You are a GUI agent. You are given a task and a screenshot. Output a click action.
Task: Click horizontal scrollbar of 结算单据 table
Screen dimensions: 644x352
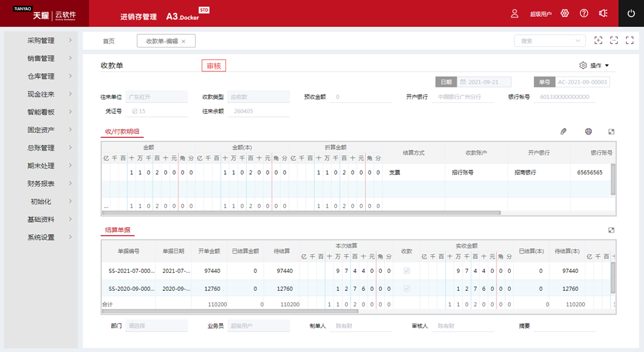tap(230, 311)
